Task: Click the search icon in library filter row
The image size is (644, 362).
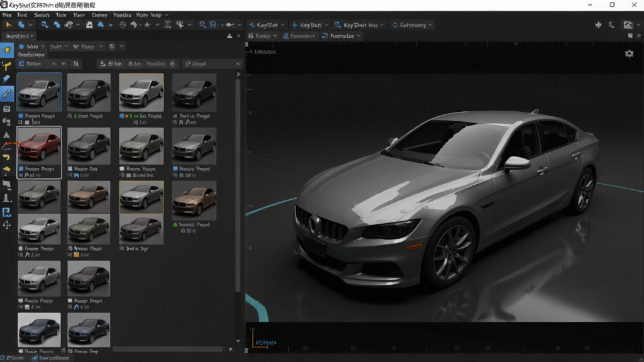Action: [76, 63]
